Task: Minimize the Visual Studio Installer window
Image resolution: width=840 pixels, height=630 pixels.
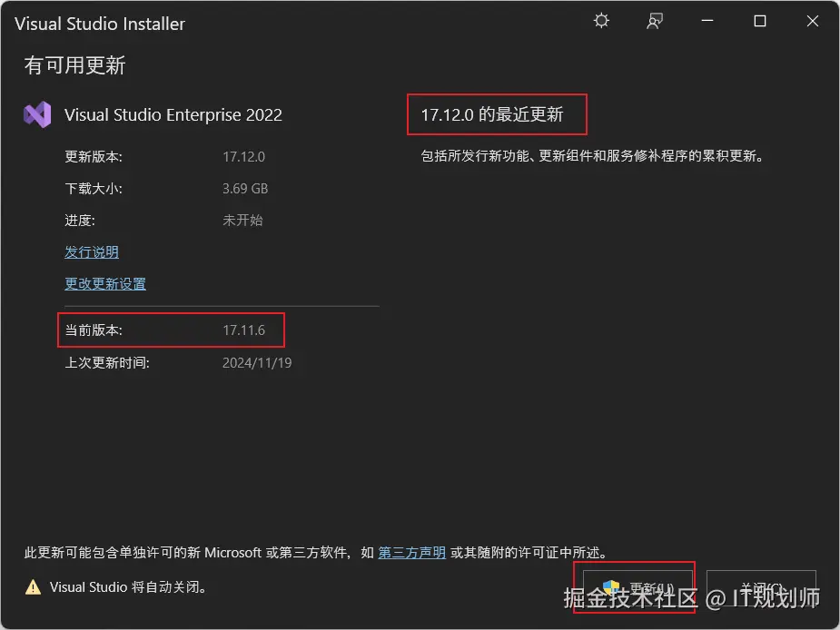Action: click(x=707, y=21)
